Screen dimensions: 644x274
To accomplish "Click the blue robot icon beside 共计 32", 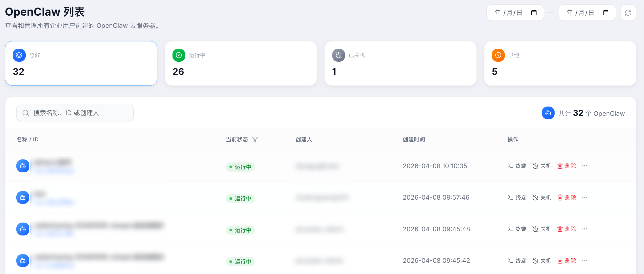I will (x=548, y=113).
